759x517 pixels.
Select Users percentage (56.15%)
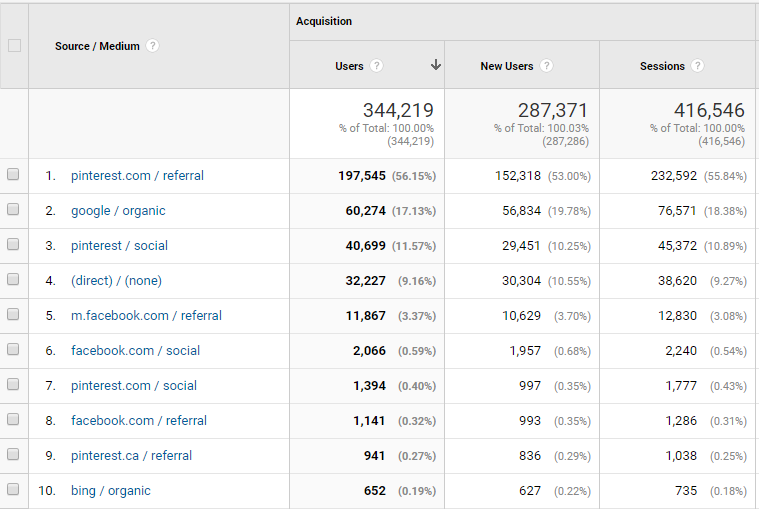(414, 176)
